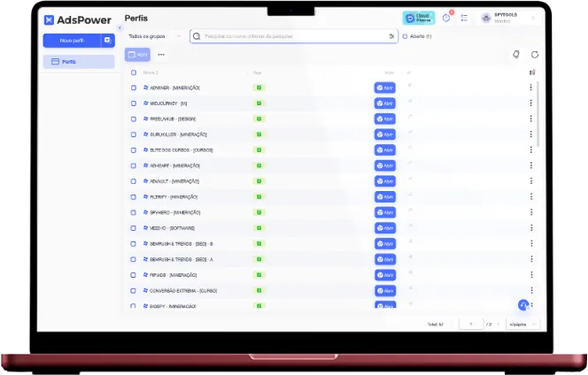This screenshot has height=375, width=588.
Task: Click the FILTRIFY - [MINERAÇÃO] profile name
Action: (x=174, y=196)
